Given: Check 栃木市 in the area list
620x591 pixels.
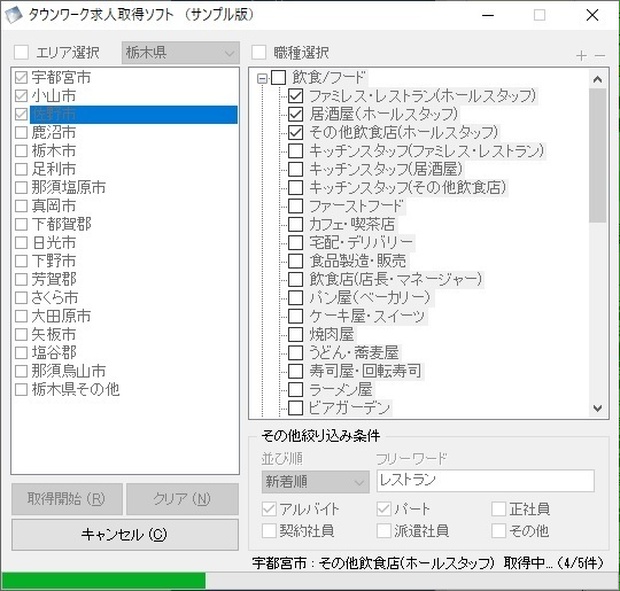Looking at the screenshot, I should [x=21, y=151].
